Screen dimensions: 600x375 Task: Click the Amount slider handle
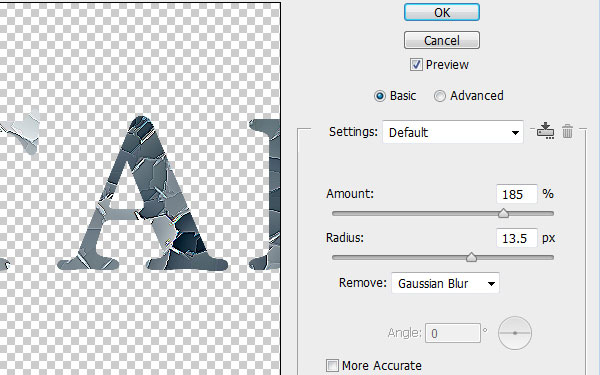coord(504,213)
